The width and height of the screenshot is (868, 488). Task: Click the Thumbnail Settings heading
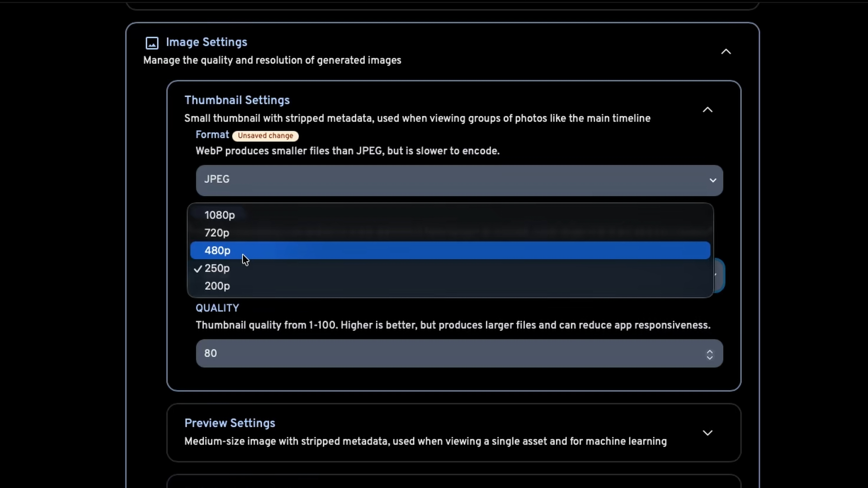237,100
